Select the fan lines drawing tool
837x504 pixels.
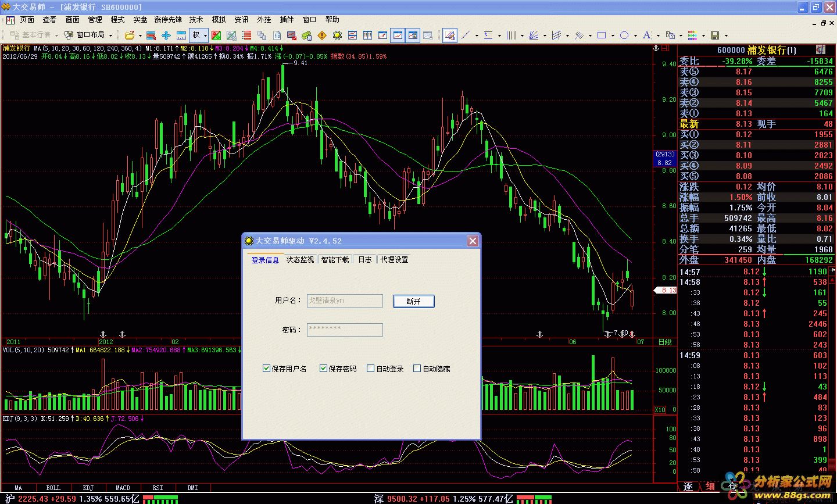(x=534, y=35)
